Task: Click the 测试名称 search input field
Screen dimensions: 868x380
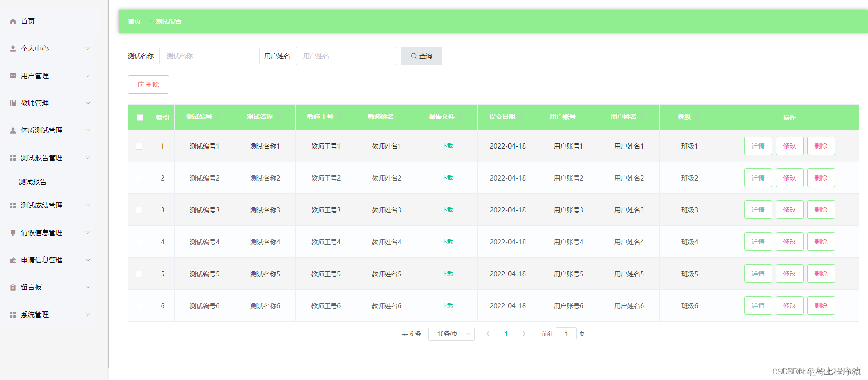Action: 209,56
